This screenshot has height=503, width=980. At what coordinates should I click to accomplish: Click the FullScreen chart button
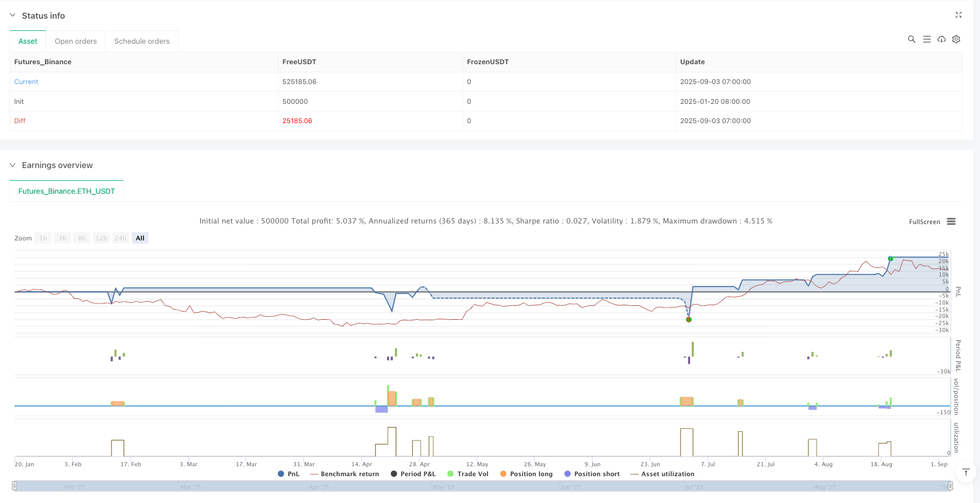coord(924,222)
